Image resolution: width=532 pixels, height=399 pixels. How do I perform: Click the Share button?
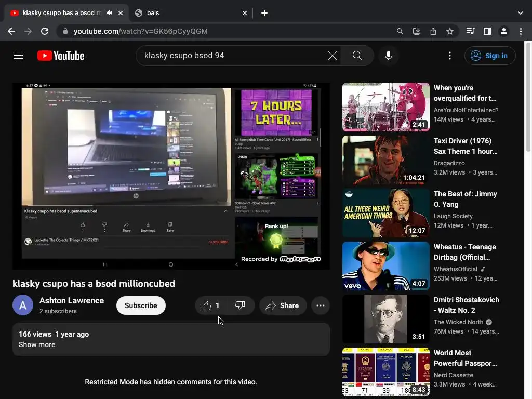click(x=283, y=305)
